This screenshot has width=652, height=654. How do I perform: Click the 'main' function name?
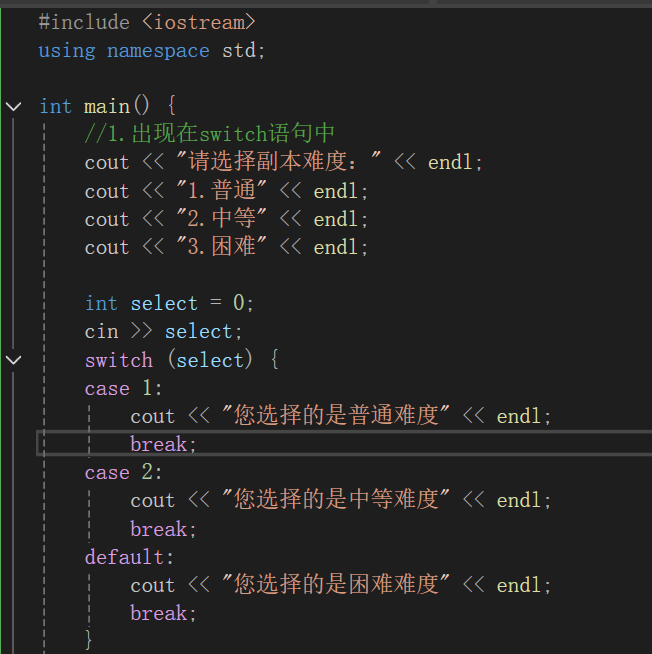point(107,107)
